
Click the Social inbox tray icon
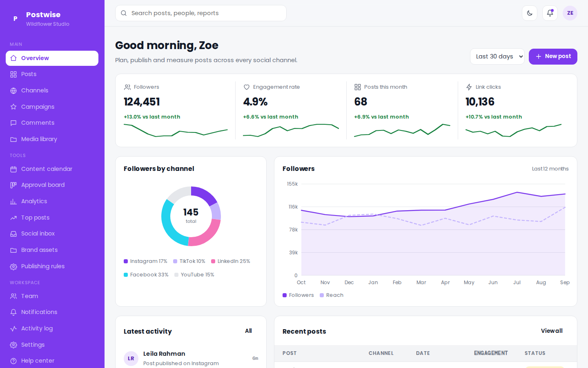click(x=13, y=234)
